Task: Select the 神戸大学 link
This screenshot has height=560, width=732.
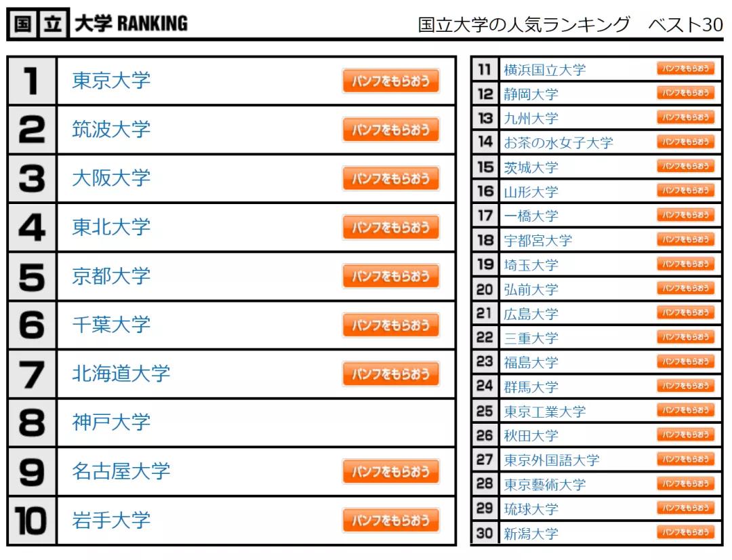Action: point(111,422)
